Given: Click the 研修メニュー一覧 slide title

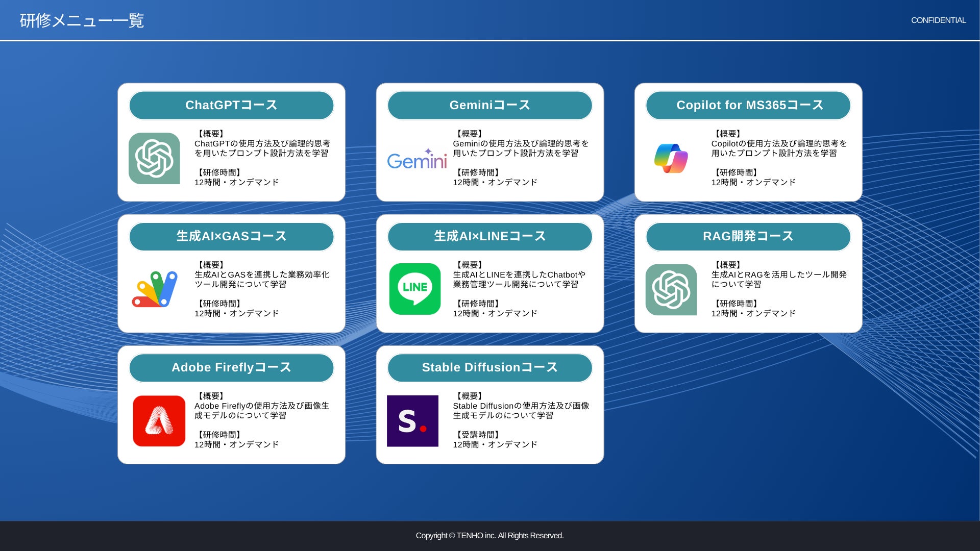Looking at the screenshot, I should click(x=82, y=20).
